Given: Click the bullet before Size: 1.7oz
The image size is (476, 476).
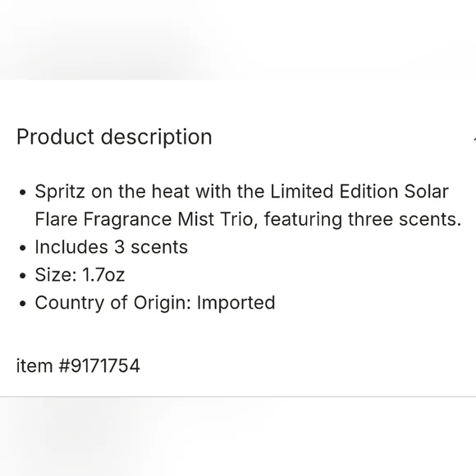Looking at the screenshot, I should [x=22, y=276].
